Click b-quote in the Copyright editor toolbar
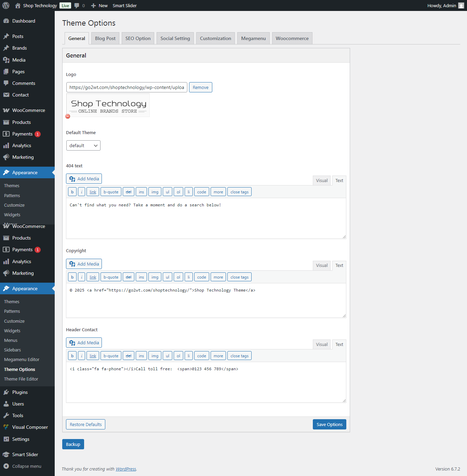Screen dimensions: 467x476 coord(111,277)
